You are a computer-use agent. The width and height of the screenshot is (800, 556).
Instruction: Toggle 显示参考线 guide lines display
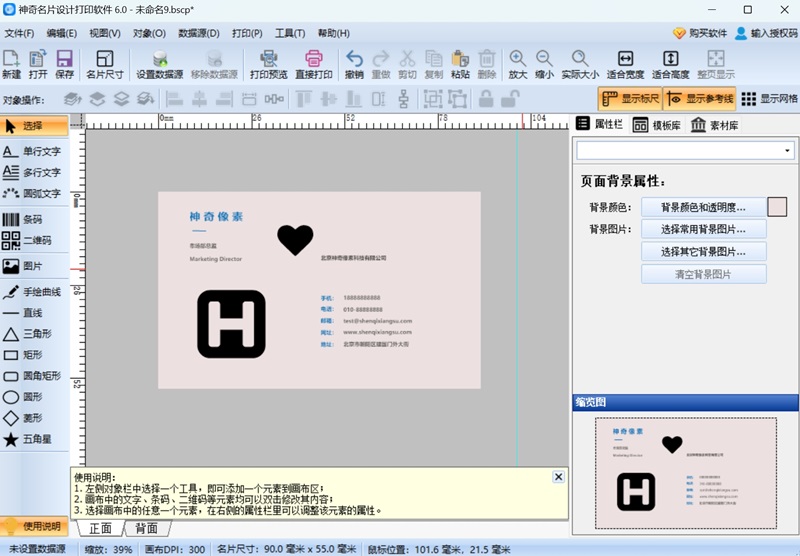(x=698, y=99)
